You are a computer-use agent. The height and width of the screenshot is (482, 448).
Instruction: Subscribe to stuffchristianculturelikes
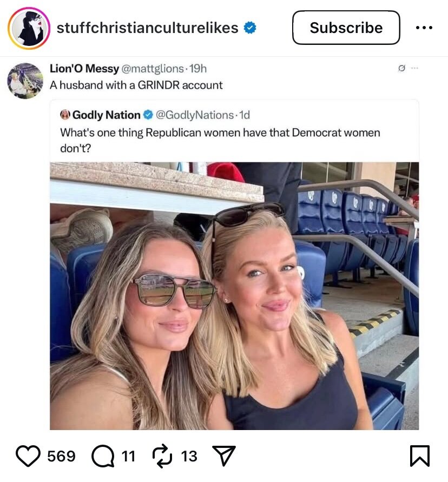tap(346, 28)
